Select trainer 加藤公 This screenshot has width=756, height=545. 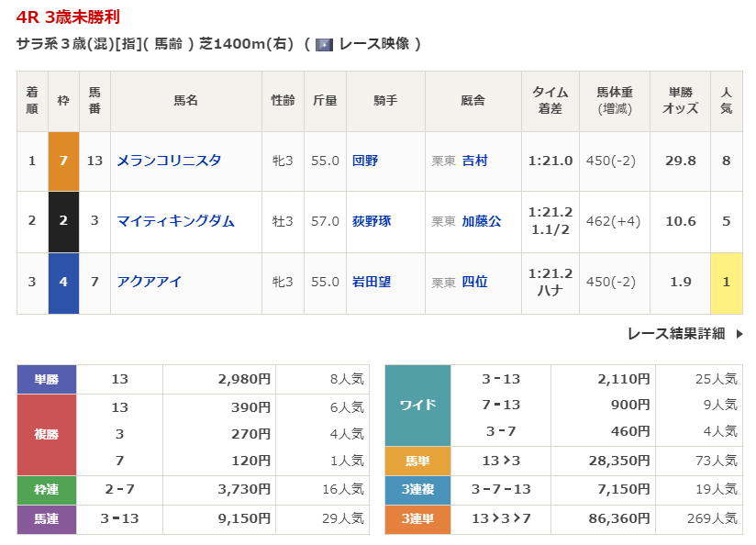point(481,221)
